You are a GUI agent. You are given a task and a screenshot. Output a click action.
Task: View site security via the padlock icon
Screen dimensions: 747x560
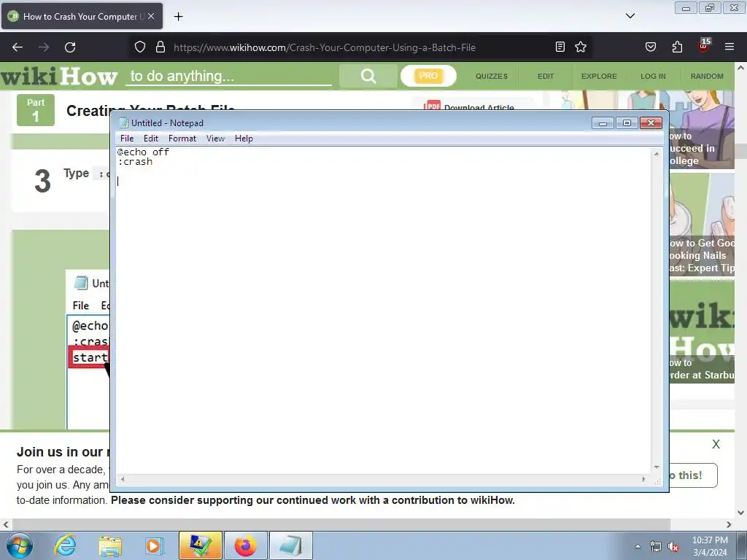[x=160, y=47]
